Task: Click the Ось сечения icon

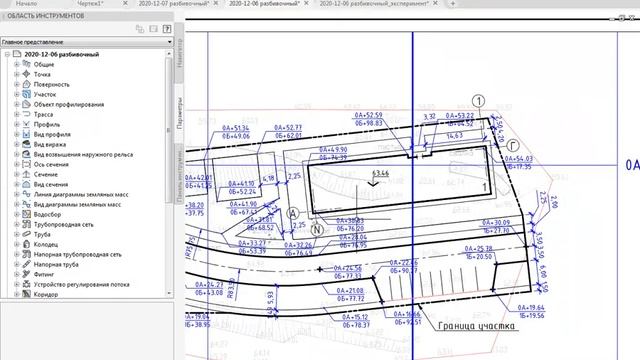Action: pyautogui.click(x=27, y=164)
